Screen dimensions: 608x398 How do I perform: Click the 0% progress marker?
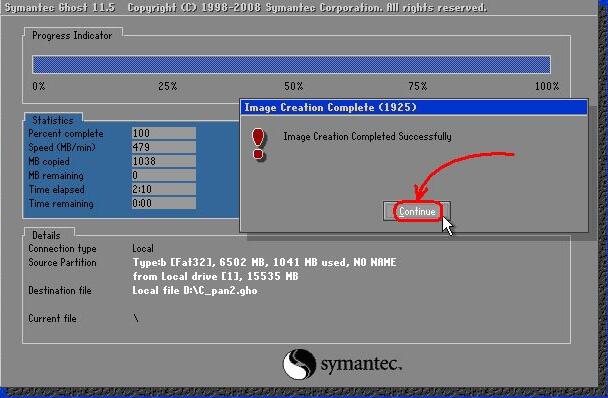(39, 86)
